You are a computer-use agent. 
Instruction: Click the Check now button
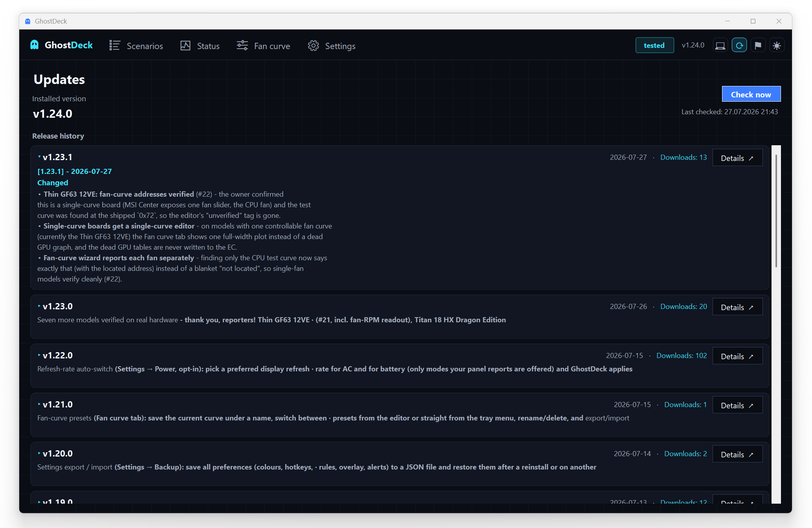(751, 94)
